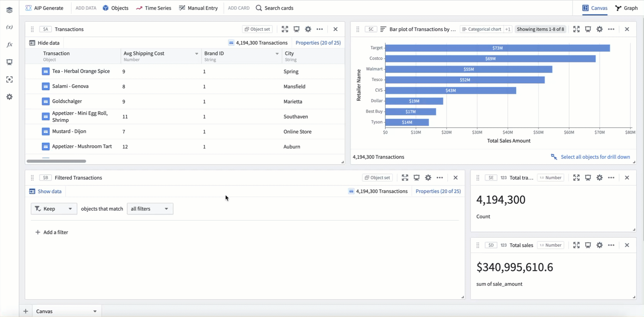Click AIP Generate

point(44,8)
